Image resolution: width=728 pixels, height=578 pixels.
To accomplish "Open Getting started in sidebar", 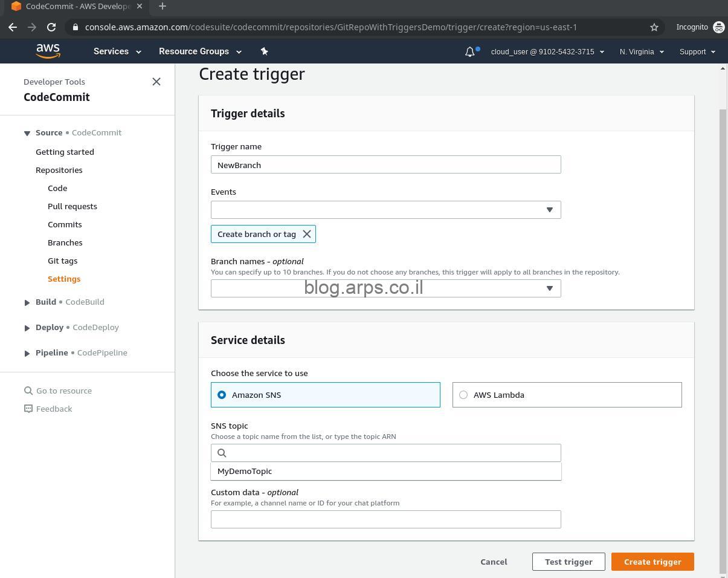I will (x=65, y=152).
